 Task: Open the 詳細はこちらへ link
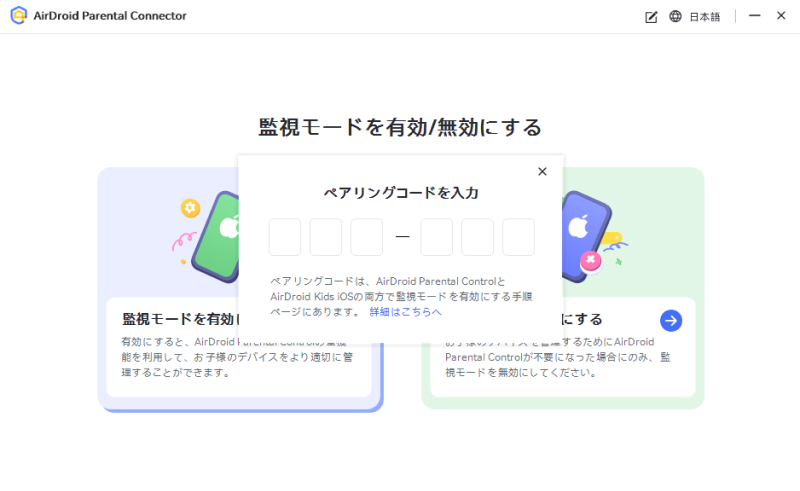coord(405,312)
